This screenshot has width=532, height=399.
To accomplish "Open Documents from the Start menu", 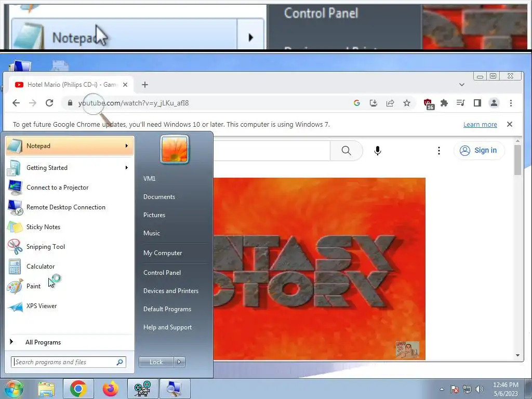I will (159, 197).
